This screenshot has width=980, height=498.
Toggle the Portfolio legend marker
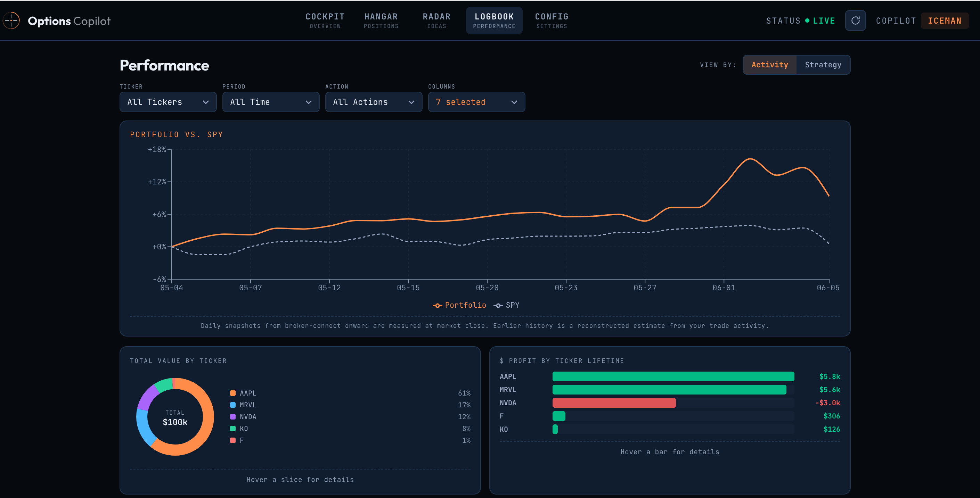click(437, 305)
